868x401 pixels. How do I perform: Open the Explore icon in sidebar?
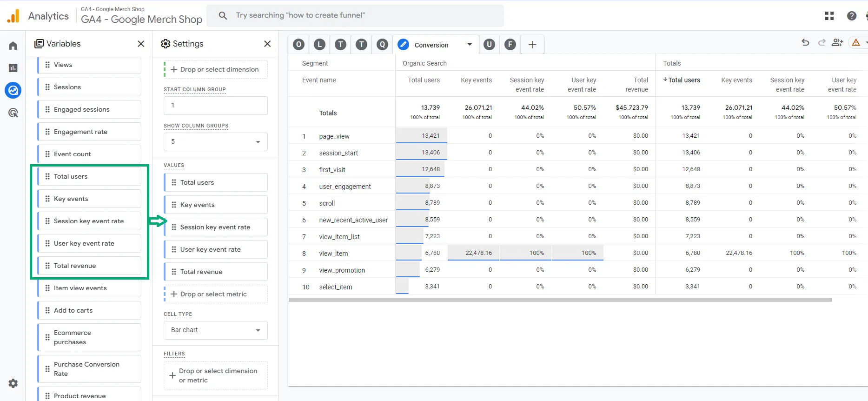(x=13, y=90)
